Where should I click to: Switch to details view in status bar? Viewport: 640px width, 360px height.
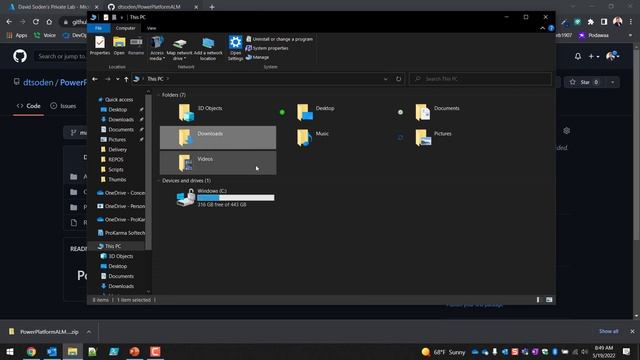click(x=538, y=300)
